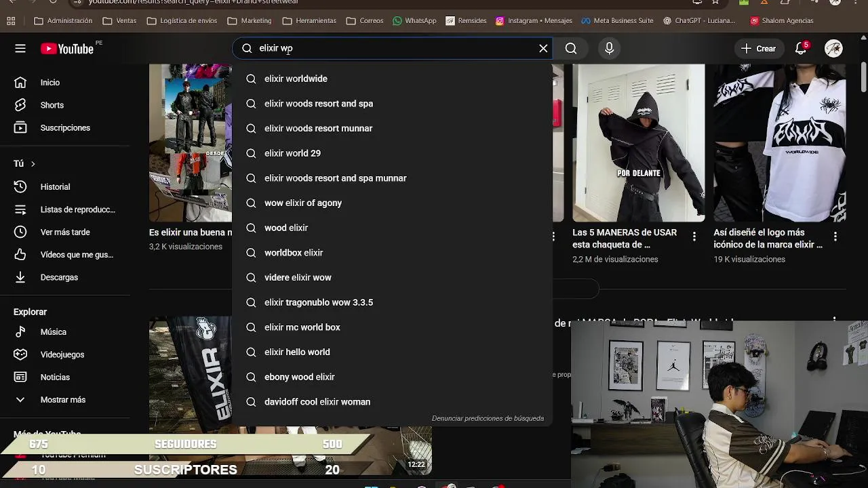Open the notifications bell
Viewport: 868px width, 488px height.
(801, 48)
